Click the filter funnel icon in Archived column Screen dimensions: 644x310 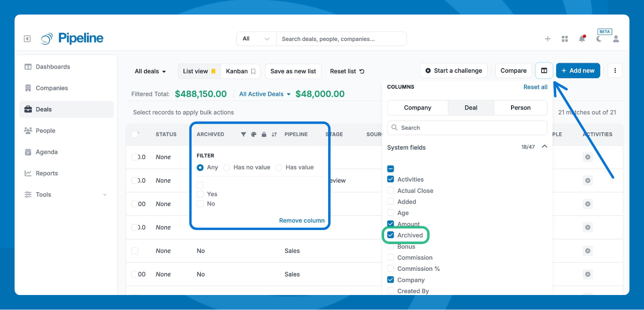(243, 135)
